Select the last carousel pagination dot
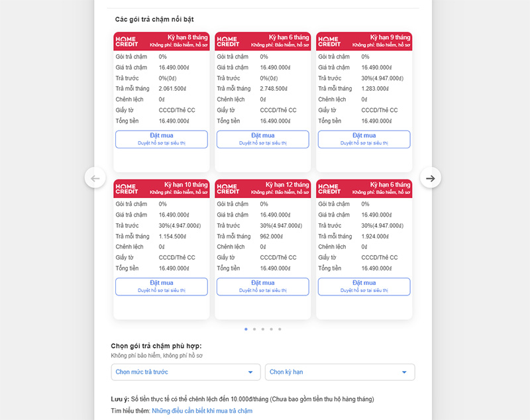The width and height of the screenshot is (530, 420). point(280,329)
